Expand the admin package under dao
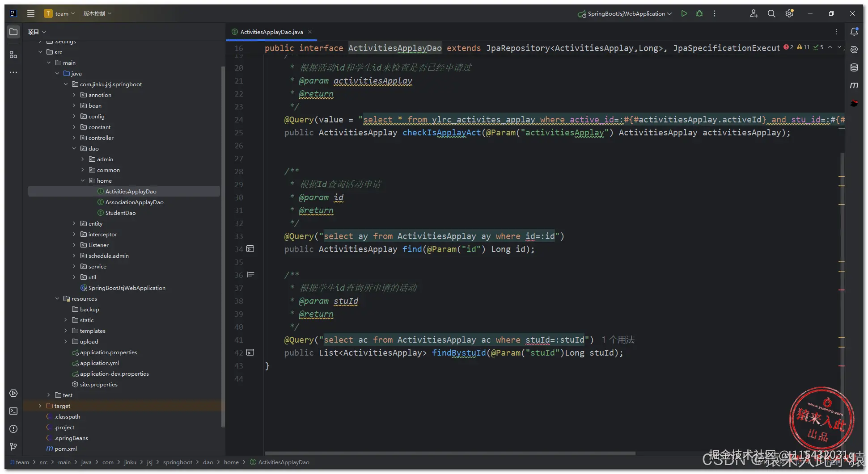Viewport: 868px width, 474px height. tap(83, 159)
